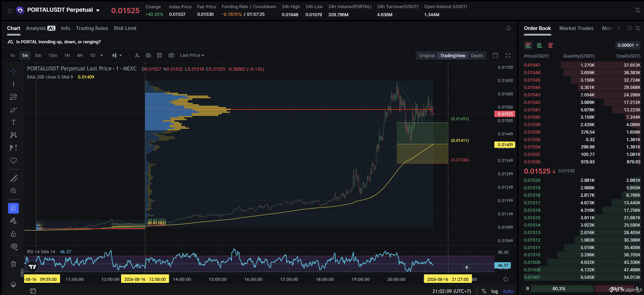Screen dimensions: 644x295
Task: Expand more order book tabs chevron
Action: pos(618,28)
